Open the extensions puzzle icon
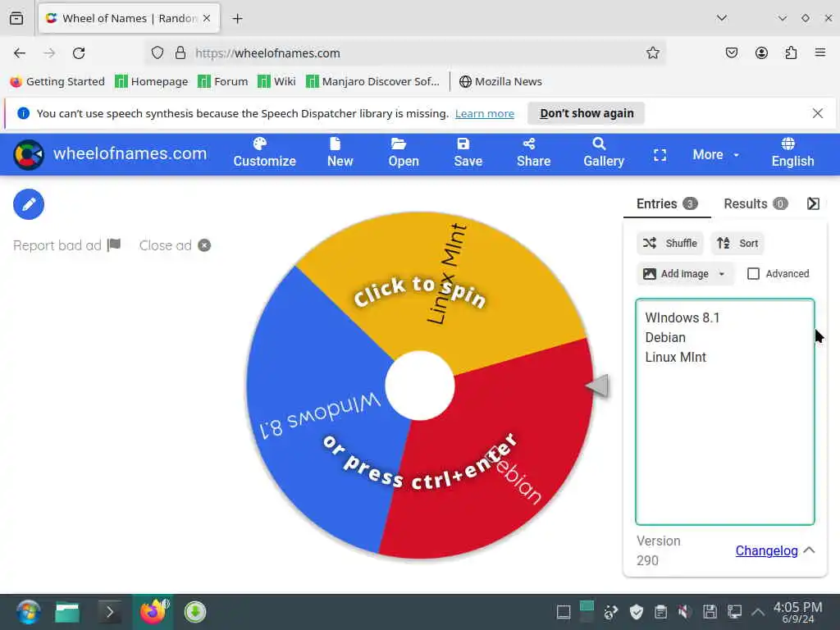 (x=791, y=53)
